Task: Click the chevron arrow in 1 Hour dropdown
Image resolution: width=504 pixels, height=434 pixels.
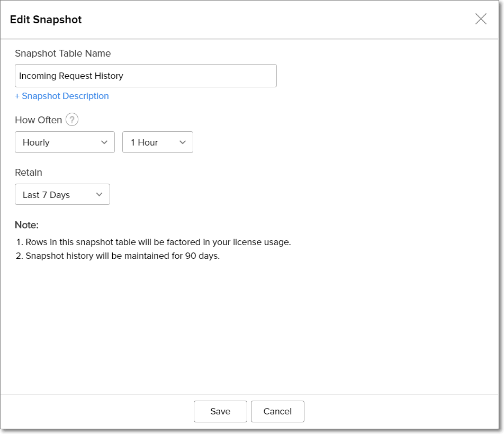Action: point(183,142)
